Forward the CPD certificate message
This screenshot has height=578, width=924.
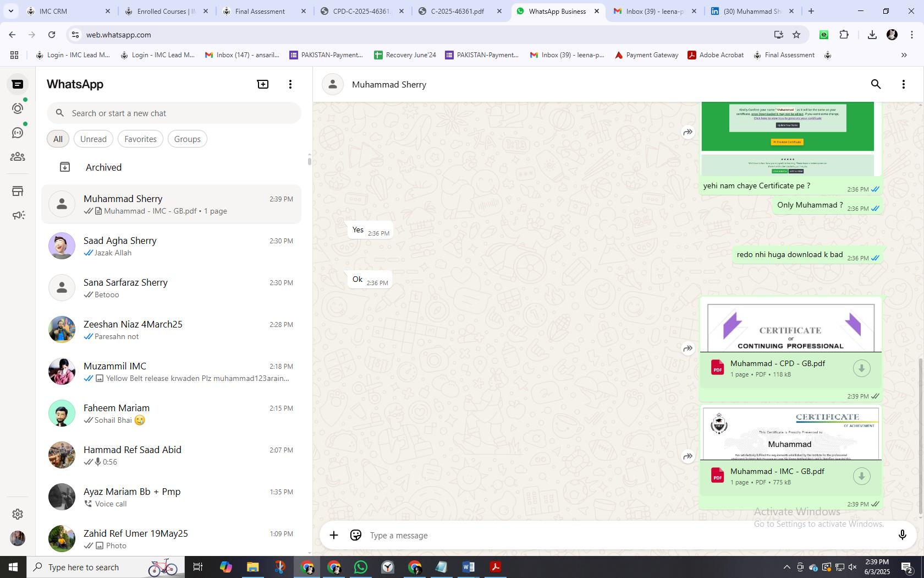pyautogui.click(x=687, y=348)
